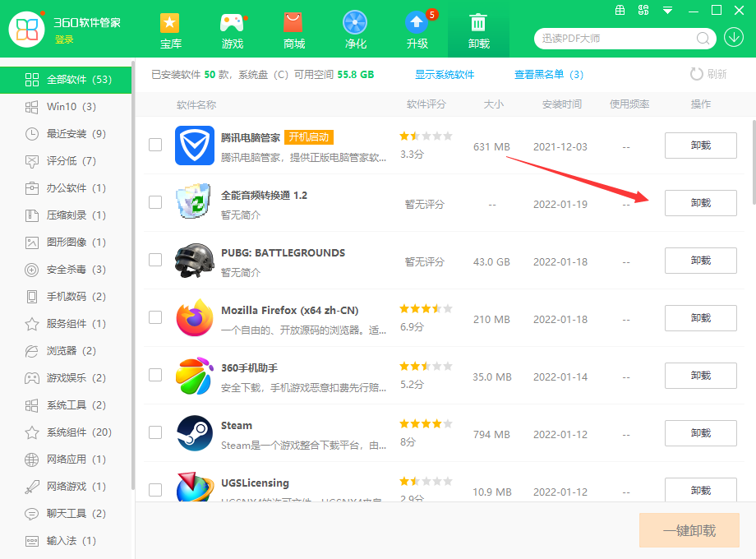Select 系统工具 (2) category
This screenshot has width=756, height=559.
66,405
